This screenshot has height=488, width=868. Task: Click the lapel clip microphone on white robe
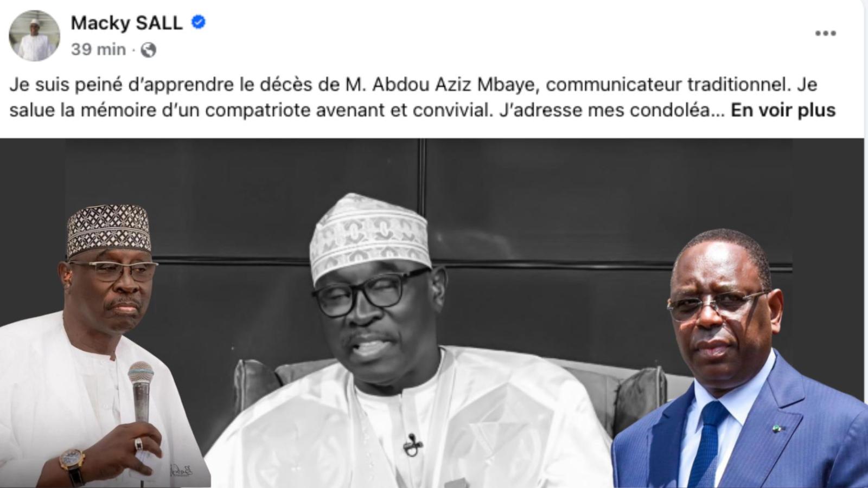tap(412, 444)
